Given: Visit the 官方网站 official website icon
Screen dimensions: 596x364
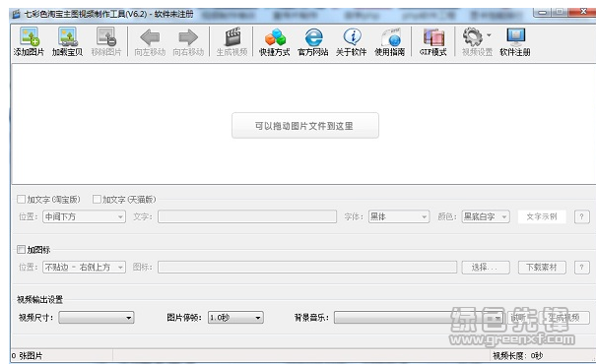Looking at the screenshot, I should (x=313, y=36).
